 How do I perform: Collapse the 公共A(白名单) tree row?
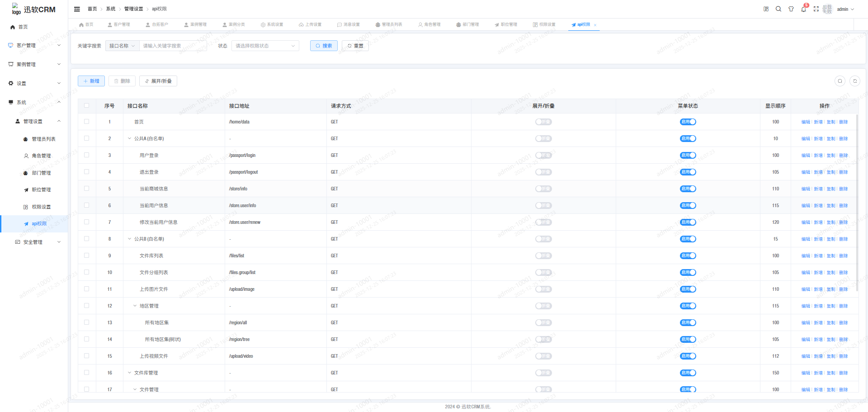point(129,138)
